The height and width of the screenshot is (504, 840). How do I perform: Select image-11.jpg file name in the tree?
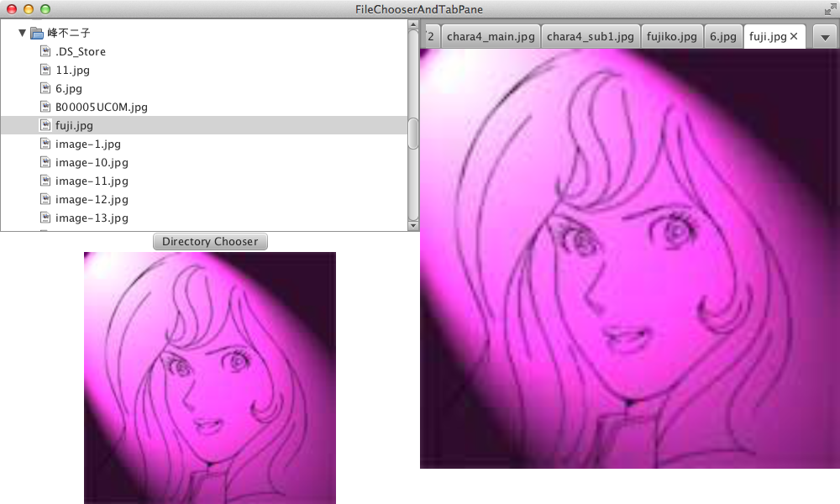(92, 181)
